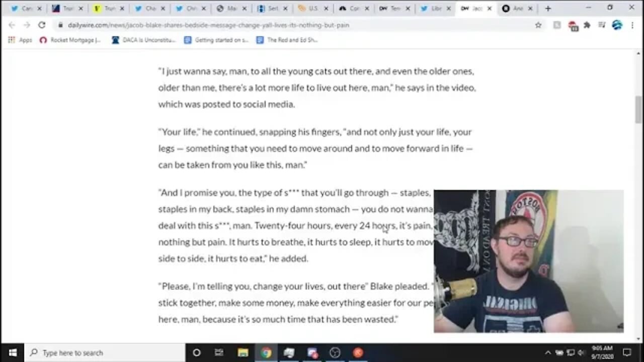
Task: Click the page vertical scrollbar thumb
Action: pos(638,109)
